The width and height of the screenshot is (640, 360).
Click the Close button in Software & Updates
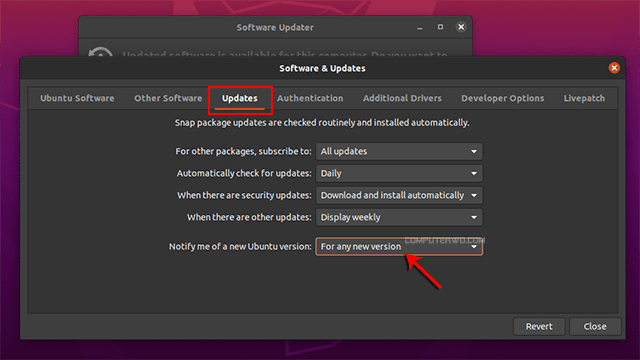[595, 327]
